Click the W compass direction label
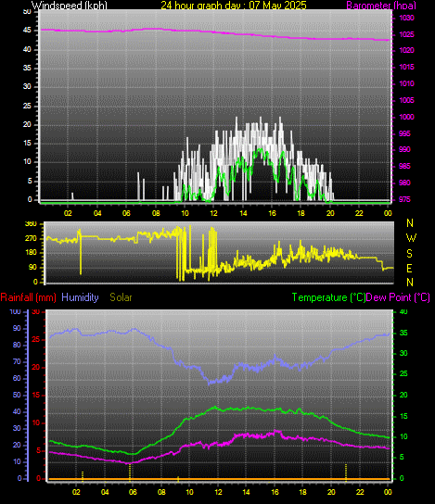Screen dimensions: 435x504 (x=411, y=238)
